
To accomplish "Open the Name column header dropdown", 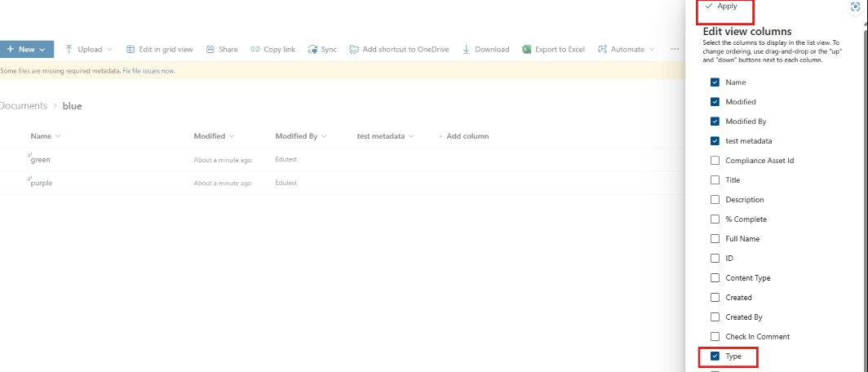I will (x=58, y=136).
